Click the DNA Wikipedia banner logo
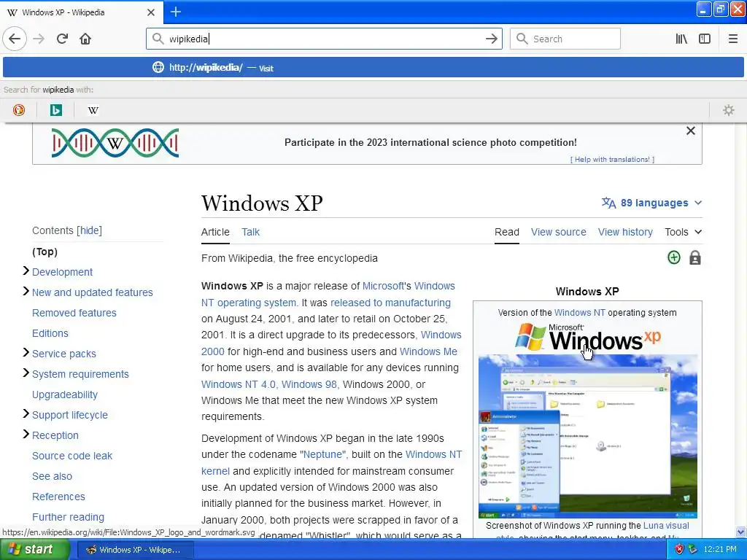 (115, 143)
